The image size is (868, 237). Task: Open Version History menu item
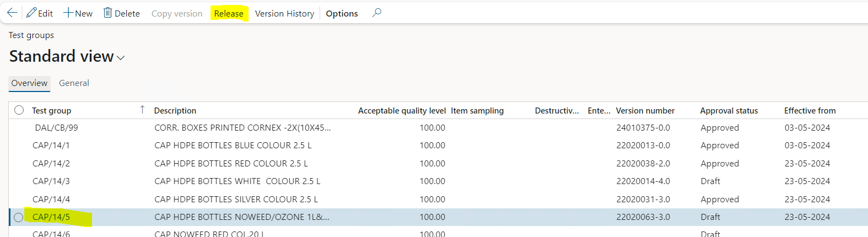point(284,13)
